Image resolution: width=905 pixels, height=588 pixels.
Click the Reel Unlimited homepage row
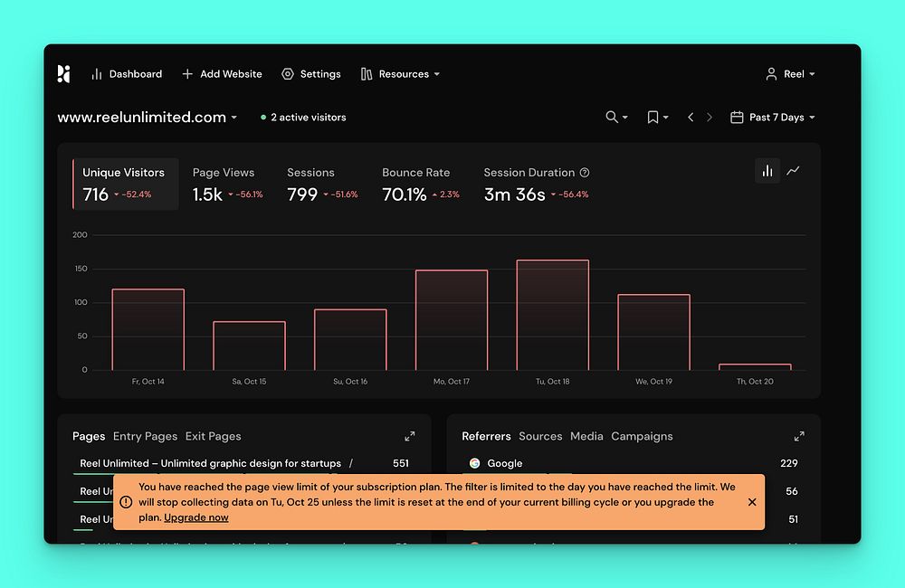[244, 463]
